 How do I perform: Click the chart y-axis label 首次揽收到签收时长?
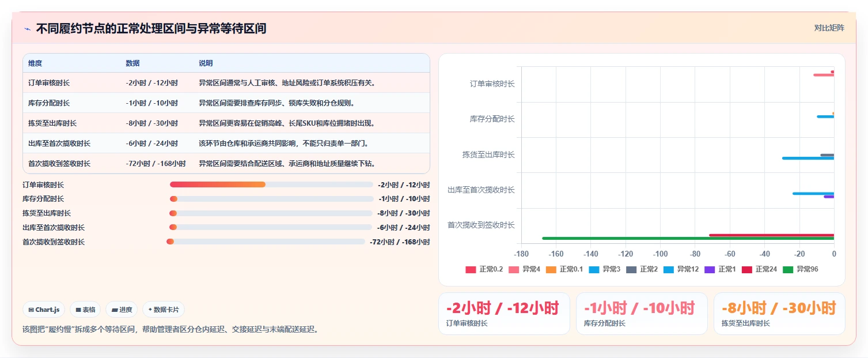point(481,225)
